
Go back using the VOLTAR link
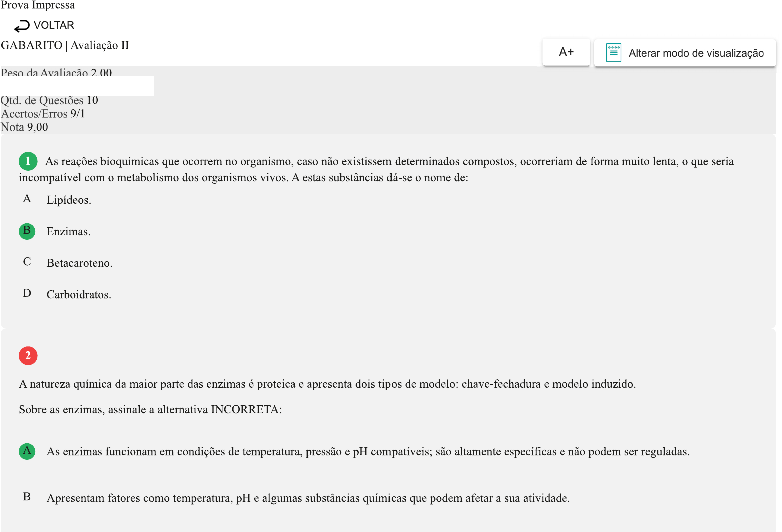(53, 25)
